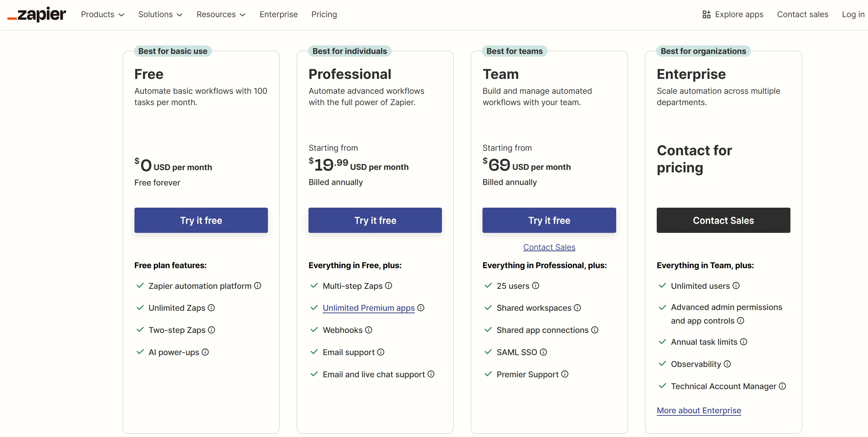The width and height of the screenshot is (868, 437).
Task: Click the info icon beside Unlimited users
Action: point(736,286)
